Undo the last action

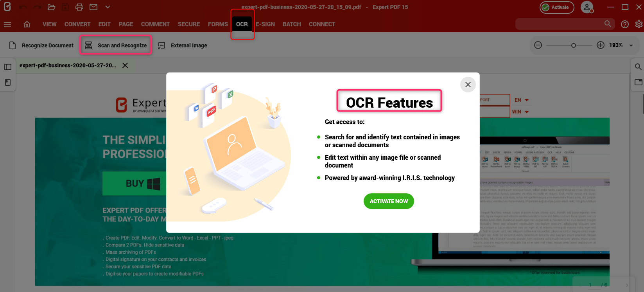23,7
